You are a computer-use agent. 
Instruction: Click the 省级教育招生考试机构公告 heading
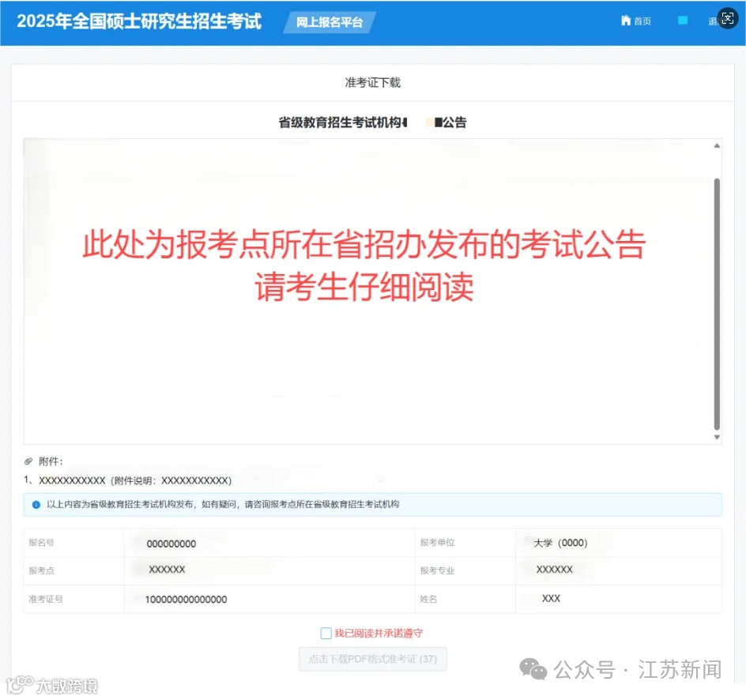[372, 122]
